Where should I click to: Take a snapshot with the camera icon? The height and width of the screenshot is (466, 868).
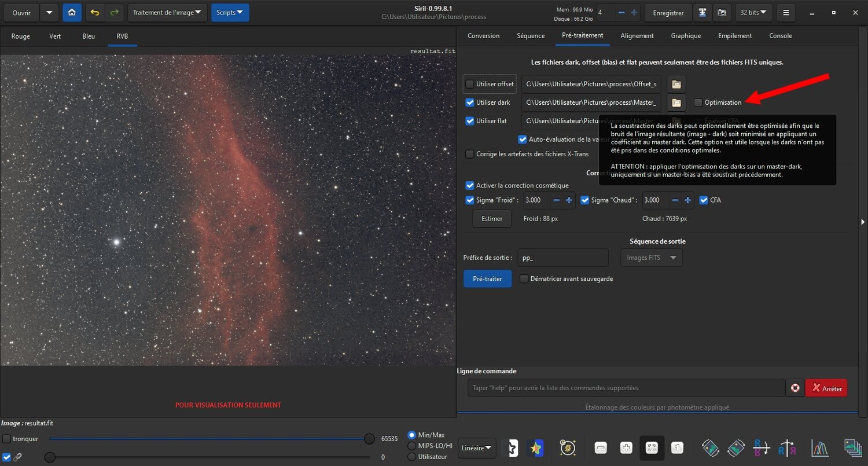click(722, 12)
